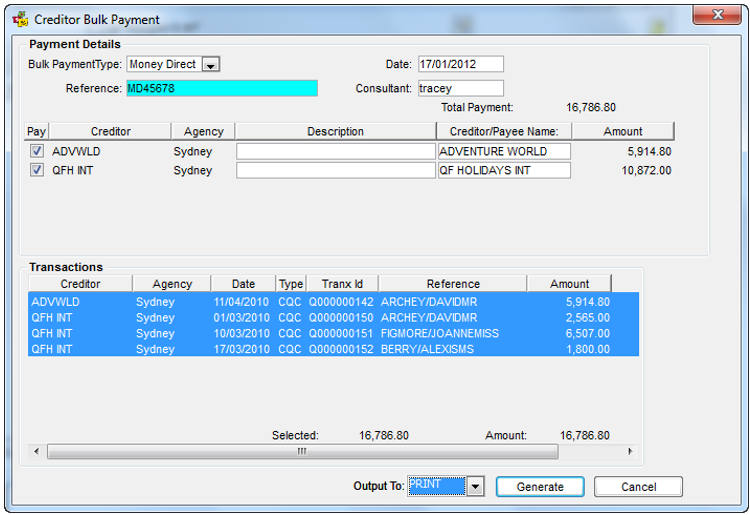Click the Total Payment value 16,786.80
Viewport: 750px width, 515px height.
point(591,107)
